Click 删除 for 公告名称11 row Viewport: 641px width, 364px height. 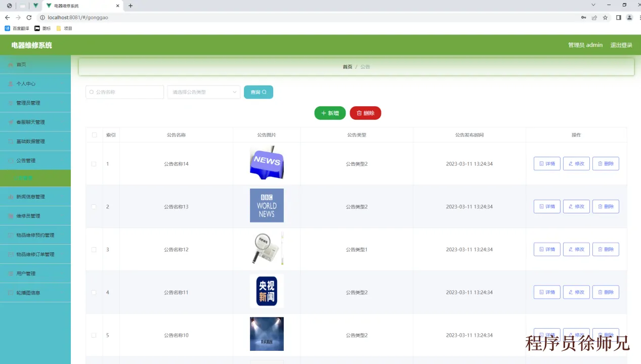[x=606, y=292]
